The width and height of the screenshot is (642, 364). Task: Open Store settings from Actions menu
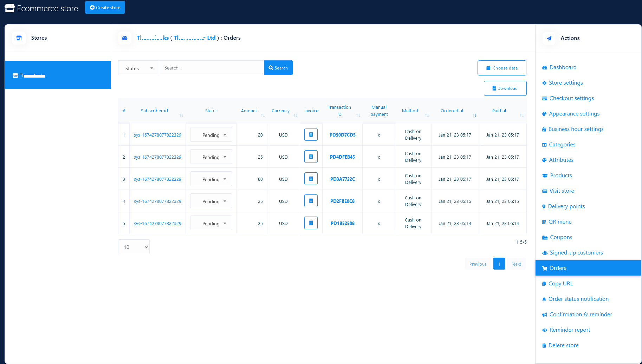tap(565, 83)
